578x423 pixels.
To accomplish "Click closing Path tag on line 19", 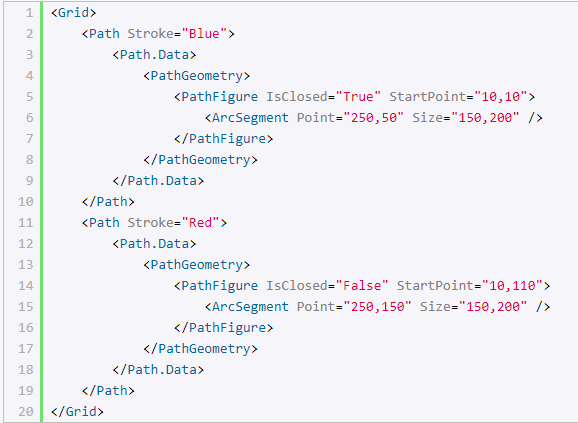I will point(108,391).
